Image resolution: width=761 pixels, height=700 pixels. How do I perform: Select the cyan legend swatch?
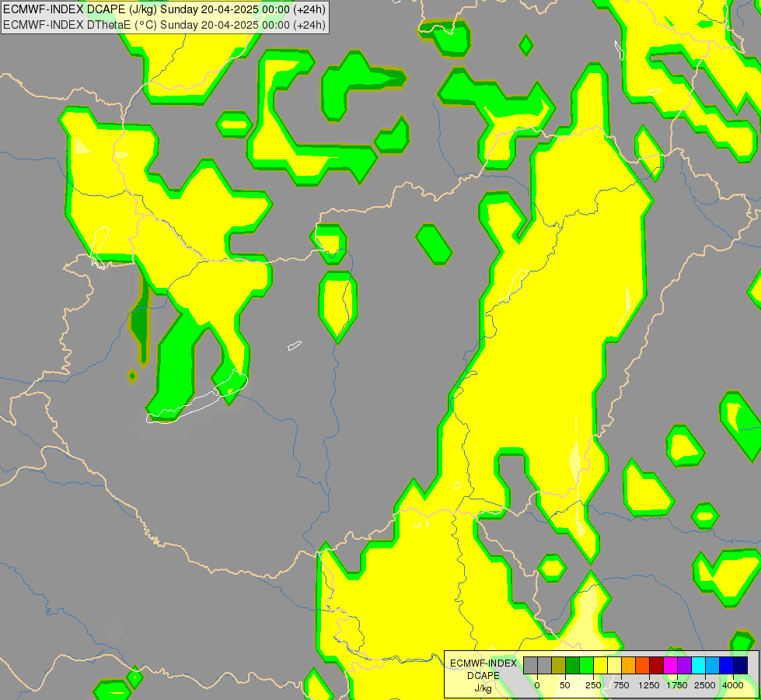[698, 665]
